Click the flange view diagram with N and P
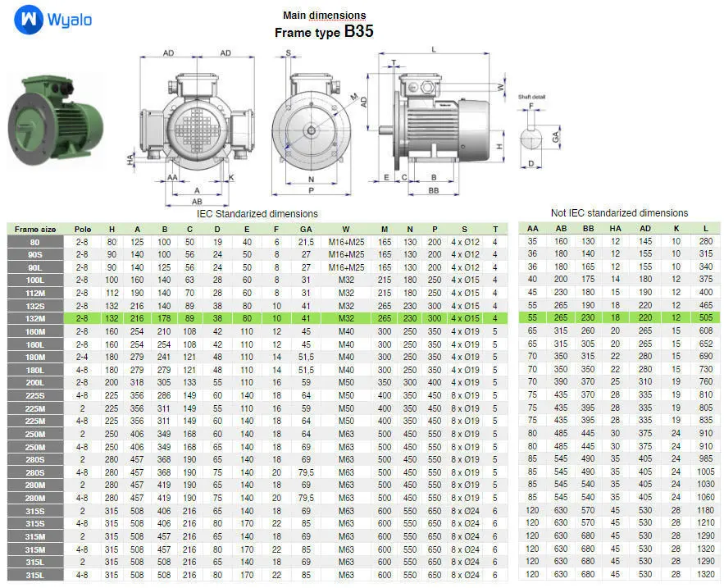Screen dimensions: 724x588 pos(312,124)
